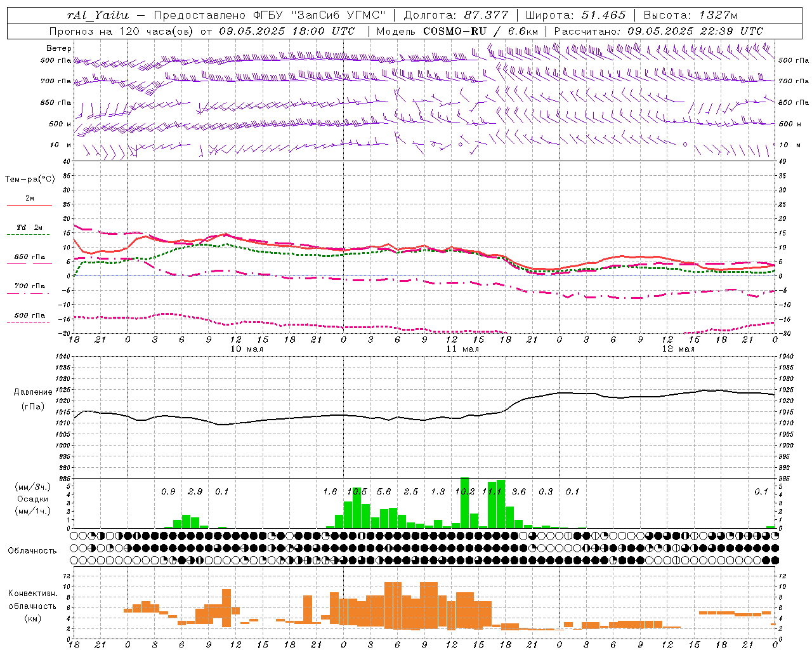Click the Тем-ра(°C) axis title
Image resolution: width=812 pixels, height=650 pixels.
[30, 180]
